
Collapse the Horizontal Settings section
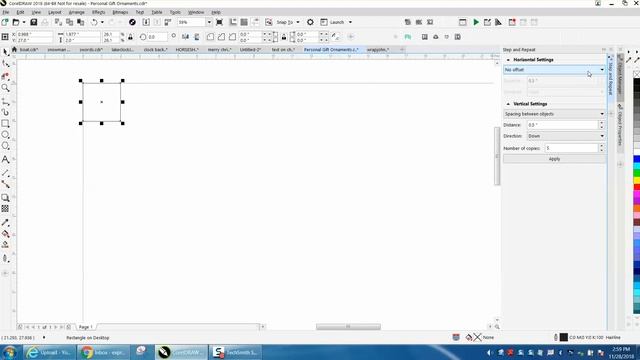click(x=508, y=60)
